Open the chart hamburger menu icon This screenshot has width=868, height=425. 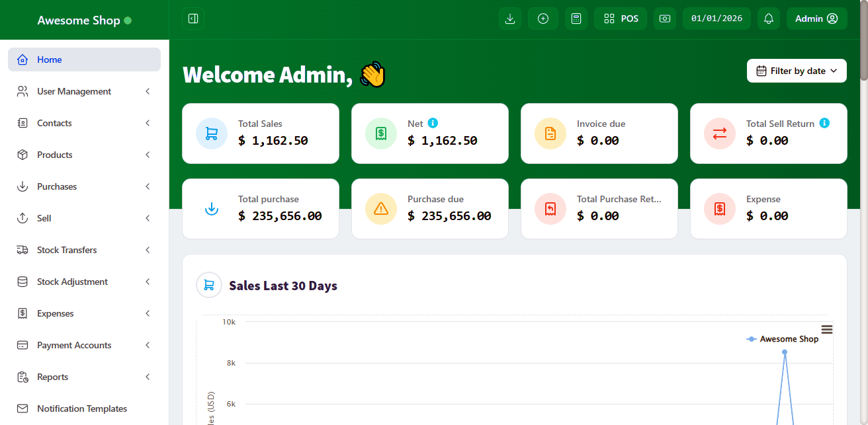[826, 329]
